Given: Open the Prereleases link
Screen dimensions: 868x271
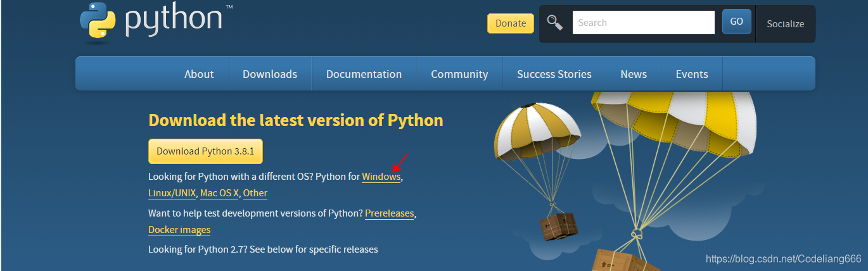Looking at the screenshot, I should pyautogui.click(x=390, y=213).
